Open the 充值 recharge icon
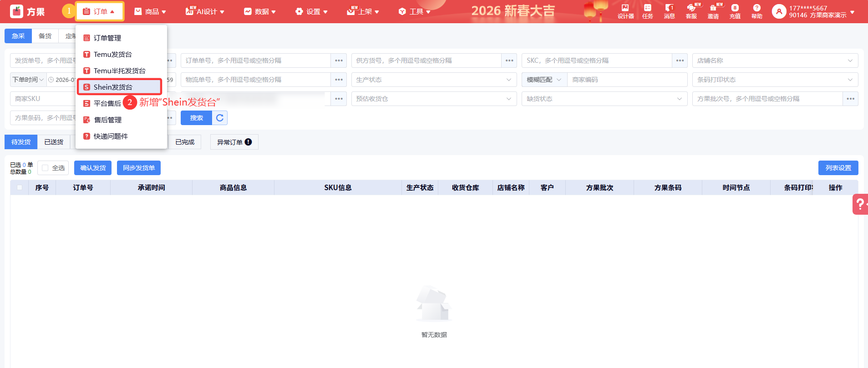 click(735, 11)
